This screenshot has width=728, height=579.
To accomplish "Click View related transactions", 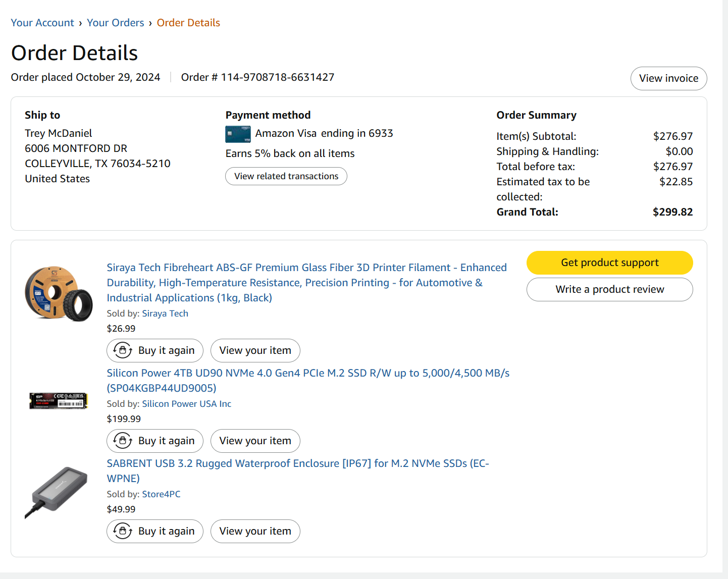I will (x=286, y=176).
